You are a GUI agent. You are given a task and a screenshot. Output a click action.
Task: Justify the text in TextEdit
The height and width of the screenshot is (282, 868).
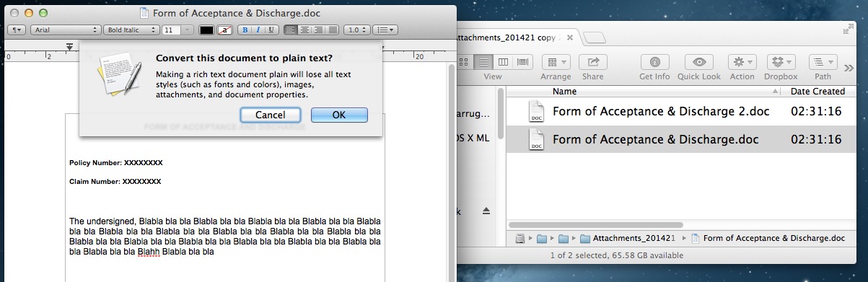tap(333, 30)
